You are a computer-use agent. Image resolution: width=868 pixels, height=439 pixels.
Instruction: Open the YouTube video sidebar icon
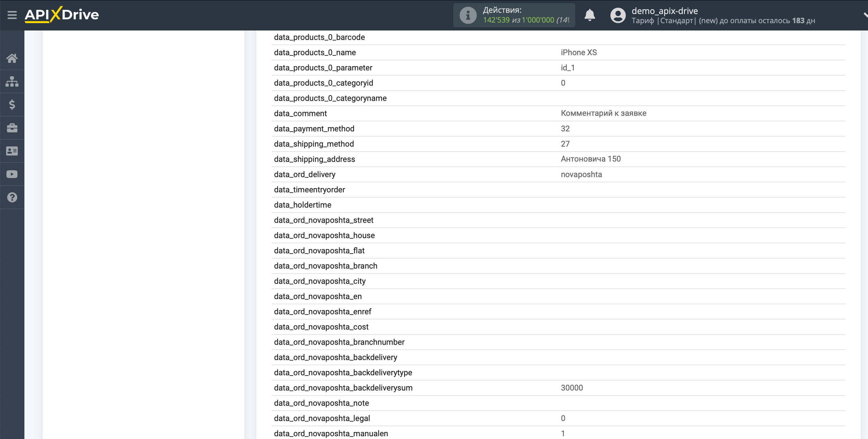point(12,174)
